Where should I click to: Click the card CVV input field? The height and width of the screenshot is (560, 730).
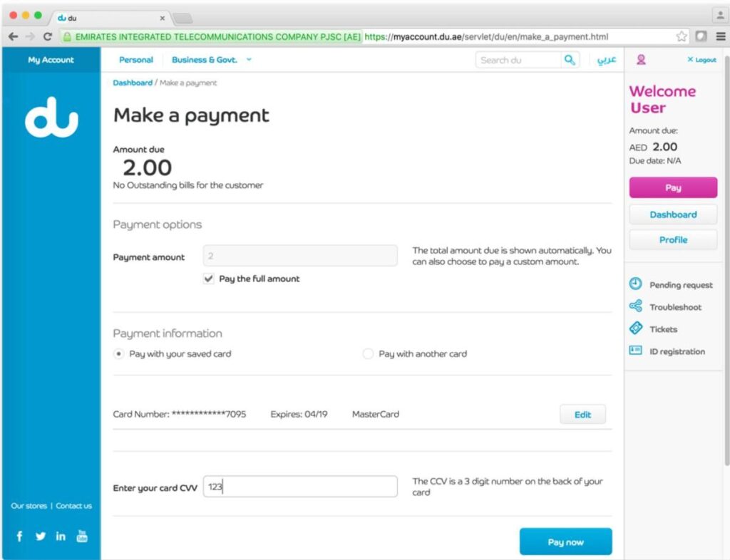click(300, 487)
